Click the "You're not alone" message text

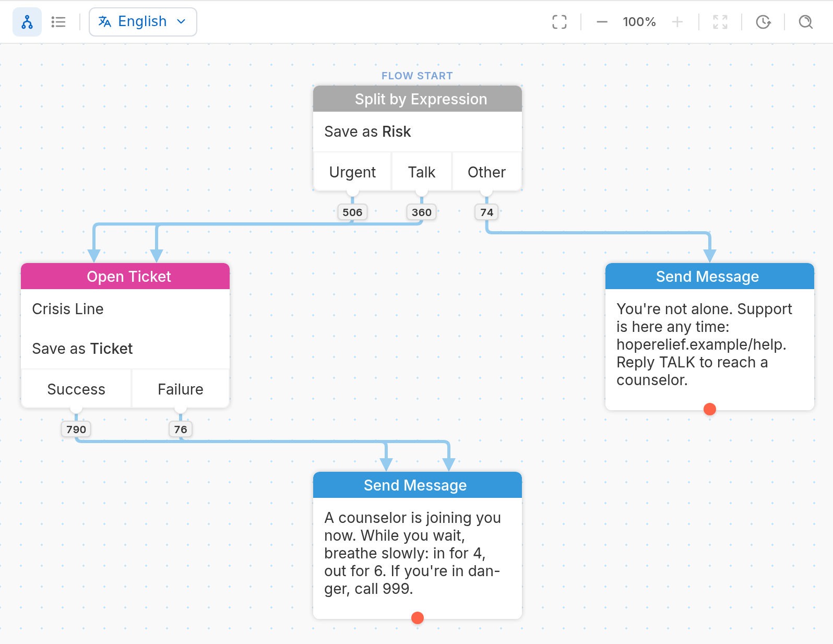[704, 344]
